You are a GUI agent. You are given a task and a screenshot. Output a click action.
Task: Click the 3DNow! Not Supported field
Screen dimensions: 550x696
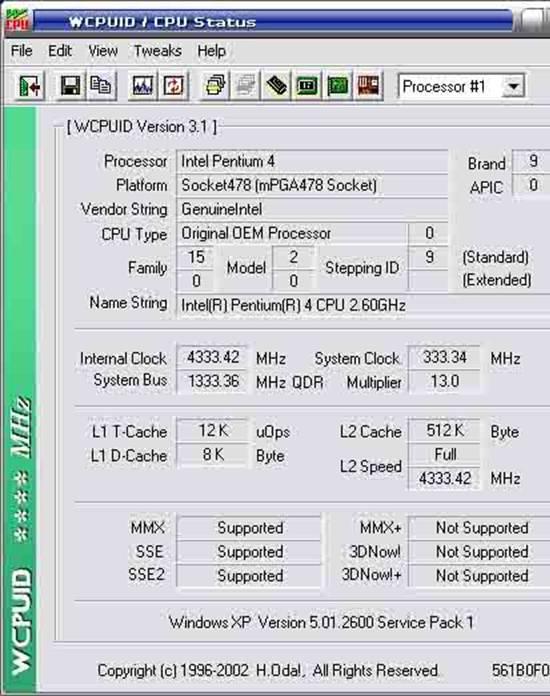[x=479, y=552]
